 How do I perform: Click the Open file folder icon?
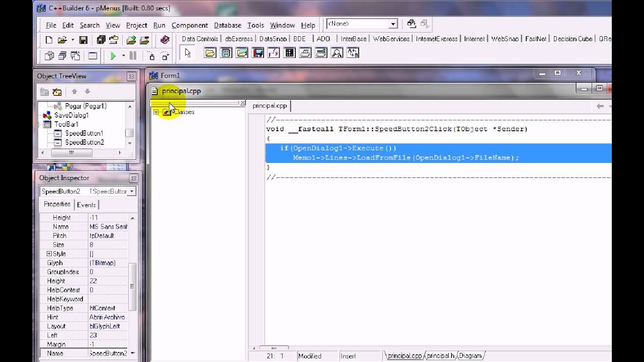pyautogui.click(x=62, y=40)
